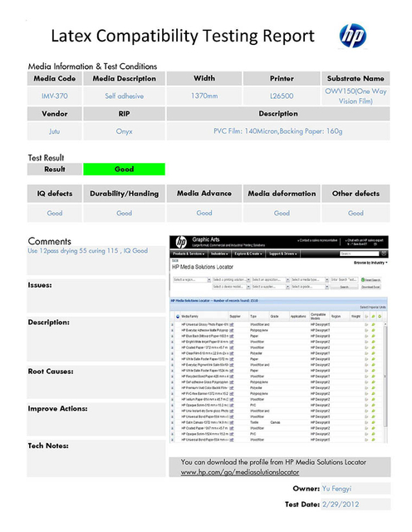412x532 pixels.
Task: Click the green Reset Search icon
Action: tap(363, 280)
